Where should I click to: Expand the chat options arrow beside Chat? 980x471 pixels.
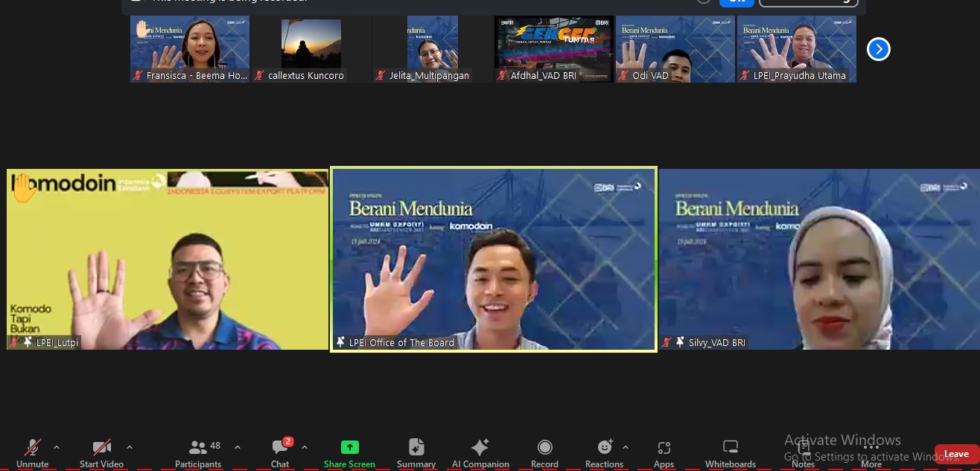click(x=305, y=447)
